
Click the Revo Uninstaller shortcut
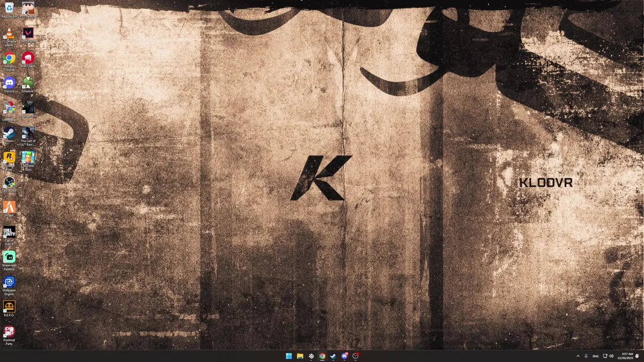9,112
